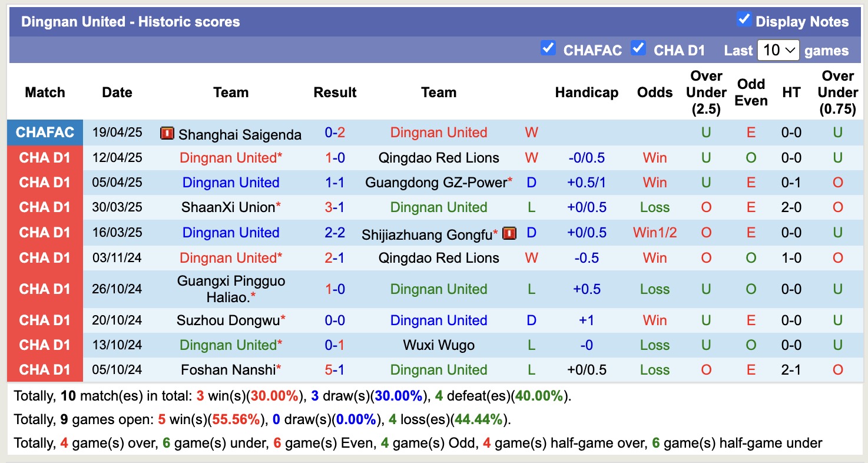Image resolution: width=868 pixels, height=463 pixels.
Task: Select the CHAFAC label on the 19/04/25 row
Action: tap(45, 133)
